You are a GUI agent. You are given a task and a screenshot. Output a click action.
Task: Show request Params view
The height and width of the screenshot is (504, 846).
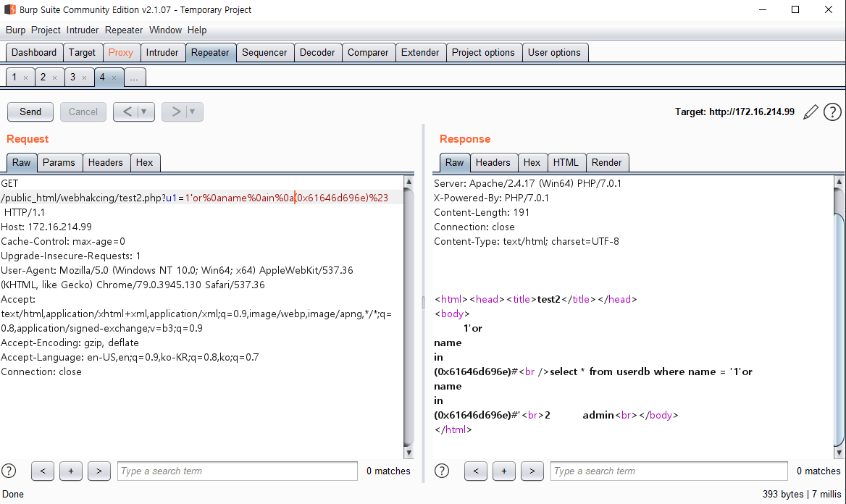[59, 162]
